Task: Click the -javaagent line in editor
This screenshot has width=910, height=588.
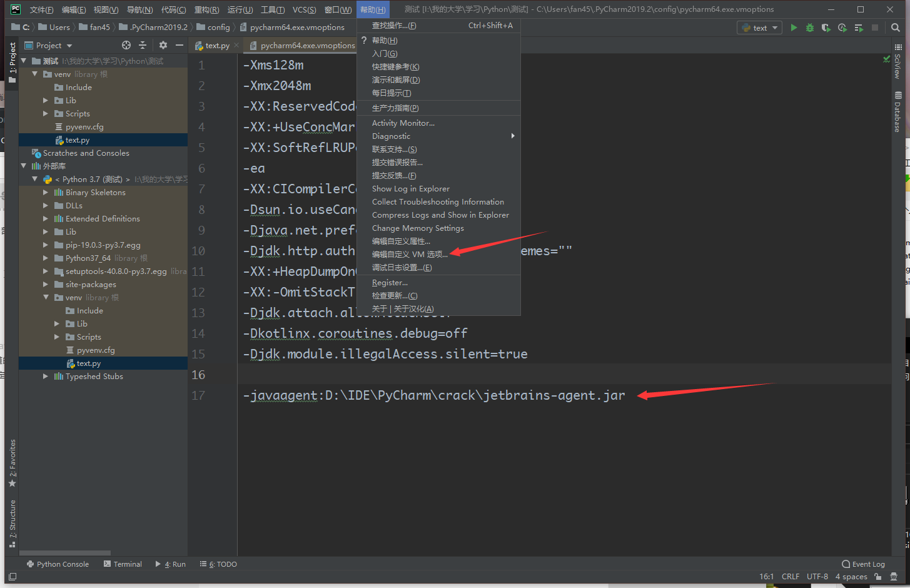Action: (434, 395)
